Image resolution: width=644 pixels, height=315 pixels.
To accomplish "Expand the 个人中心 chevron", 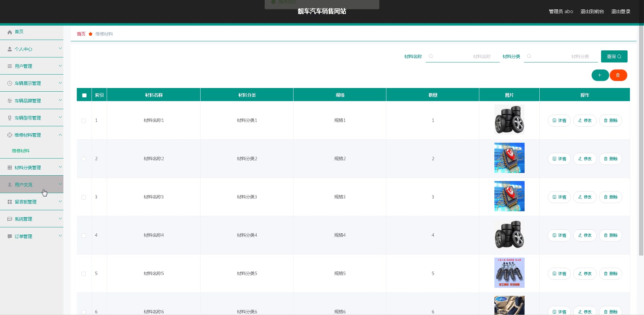I will click(60, 48).
